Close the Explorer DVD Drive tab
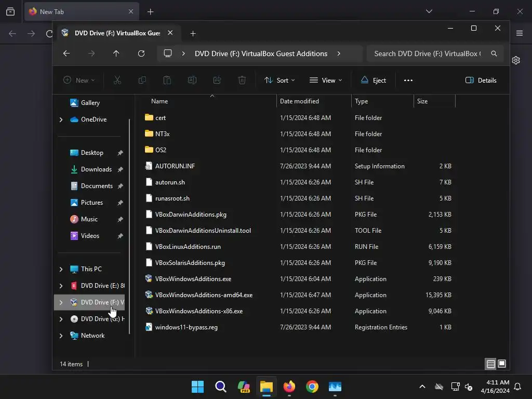 [170, 33]
